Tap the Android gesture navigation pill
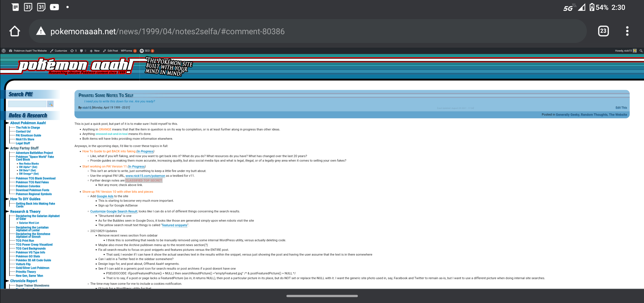Screen dimensions: 644x303 tap(322, 296)
